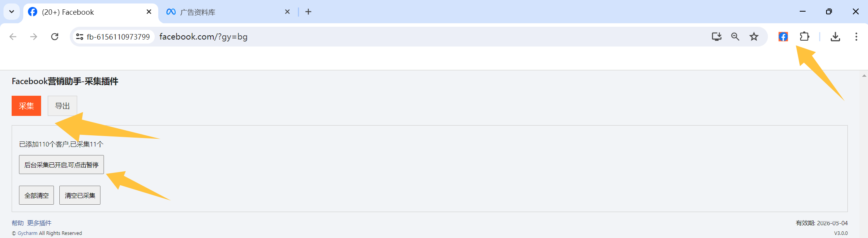Expand the tab search dropdown arrow
This screenshot has width=868, height=238.
click(12, 12)
